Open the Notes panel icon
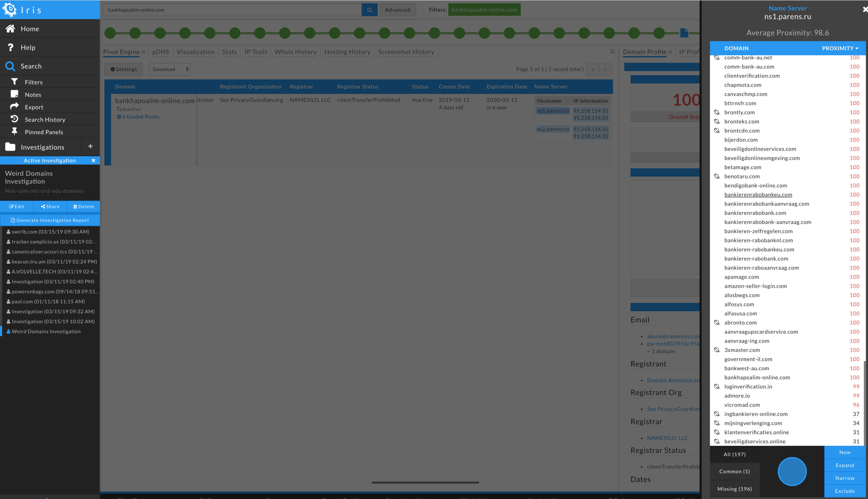Screen dimensions: 868x499 tap(14, 94)
